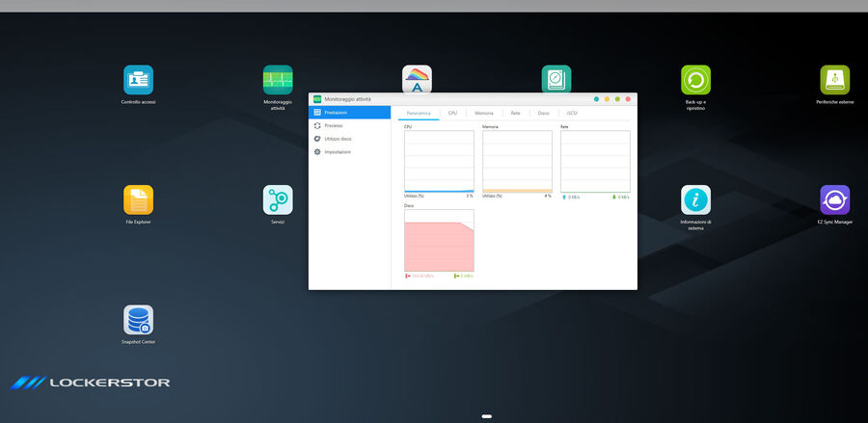Open Periferiche esterne icon
Image resolution: width=868 pixels, height=423 pixels.
[x=834, y=80]
